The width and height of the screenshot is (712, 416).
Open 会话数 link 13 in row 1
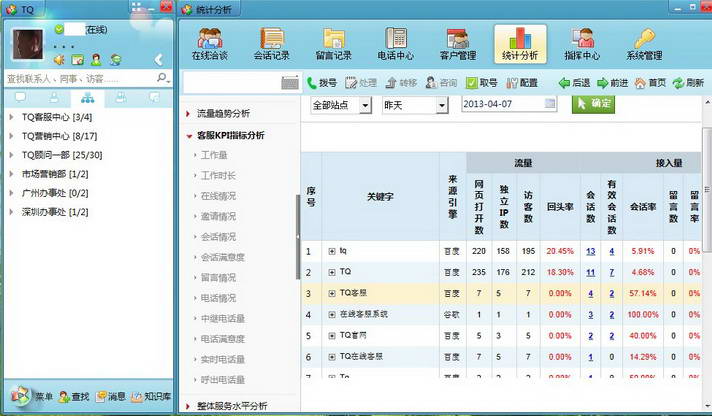point(590,251)
